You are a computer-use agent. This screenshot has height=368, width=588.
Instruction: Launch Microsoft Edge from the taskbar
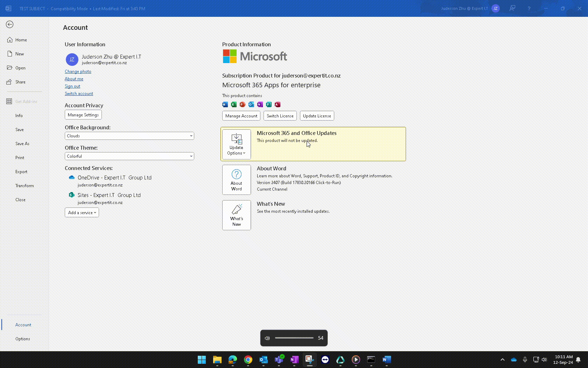[x=233, y=360]
